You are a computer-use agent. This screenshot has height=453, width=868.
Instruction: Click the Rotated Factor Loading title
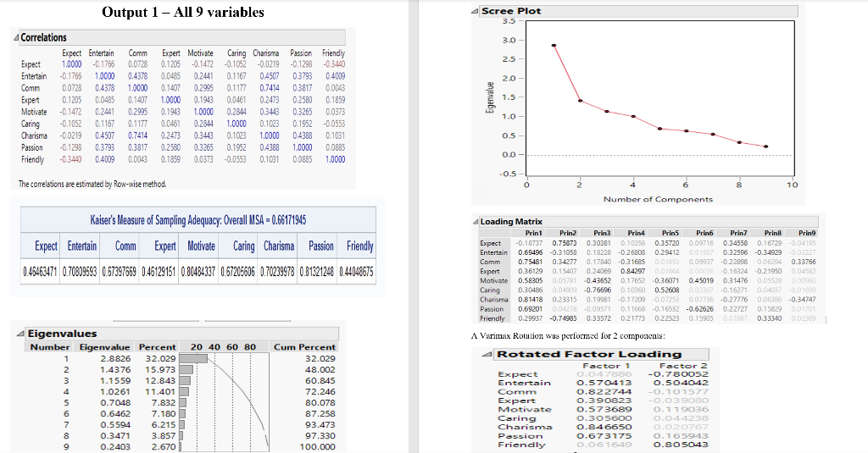(589, 355)
